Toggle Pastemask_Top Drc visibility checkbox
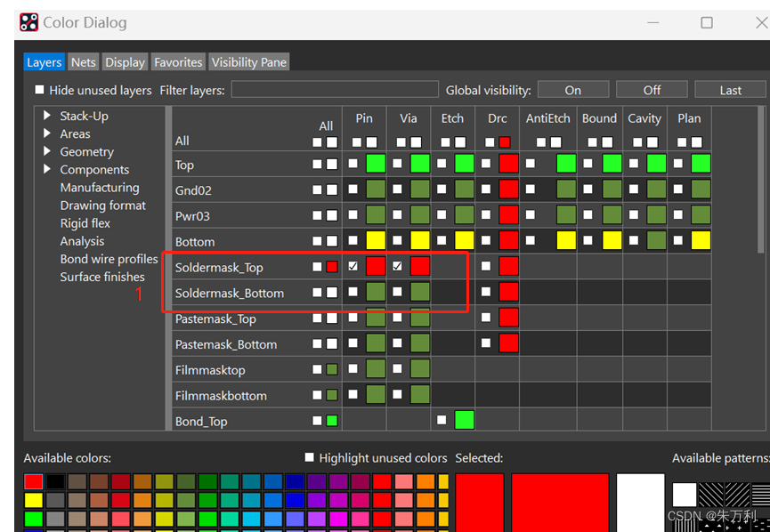 click(x=486, y=317)
